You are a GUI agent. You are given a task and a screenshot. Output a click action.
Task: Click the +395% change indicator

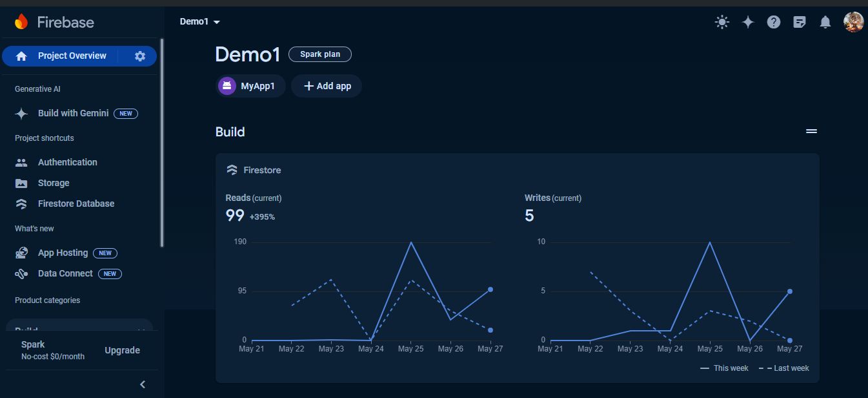[262, 217]
